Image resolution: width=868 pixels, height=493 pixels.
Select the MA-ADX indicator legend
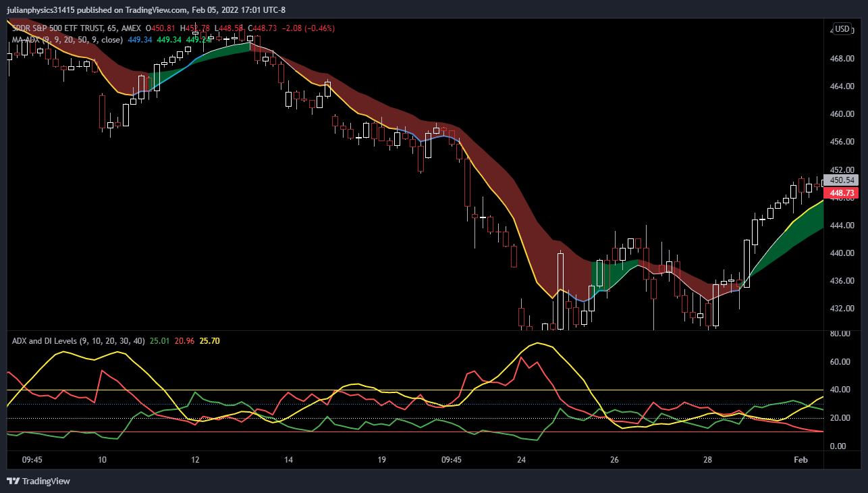(67, 40)
